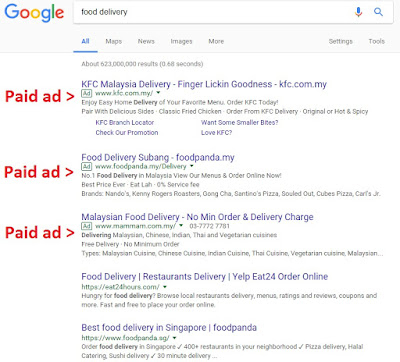Open the News results tab

pos(146,41)
